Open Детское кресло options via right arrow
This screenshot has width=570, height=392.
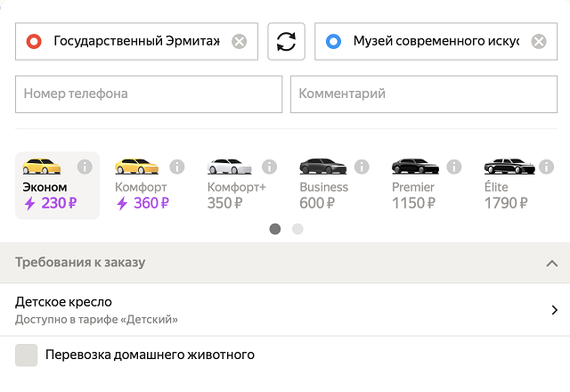[x=554, y=310]
